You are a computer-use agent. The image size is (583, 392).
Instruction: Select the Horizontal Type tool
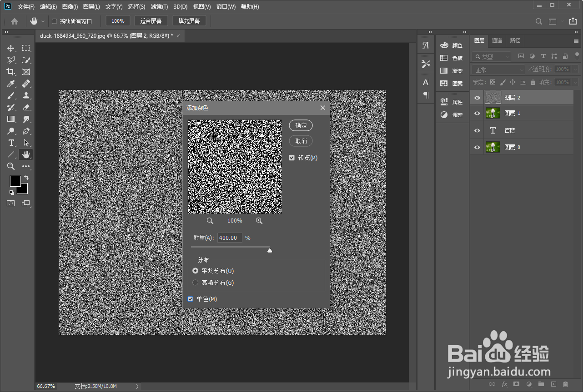click(11, 143)
